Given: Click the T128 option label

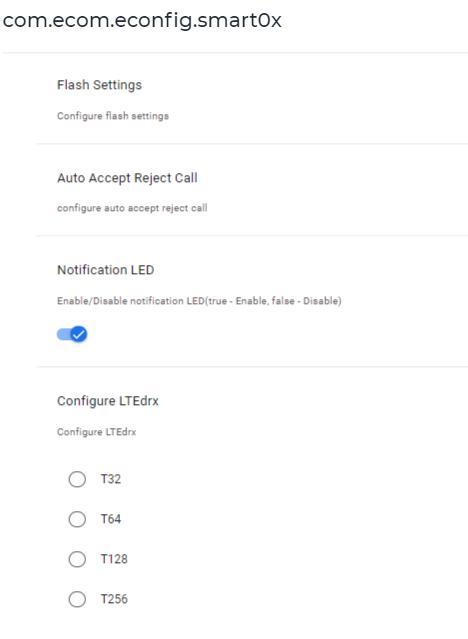Looking at the screenshot, I should tap(114, 559).
